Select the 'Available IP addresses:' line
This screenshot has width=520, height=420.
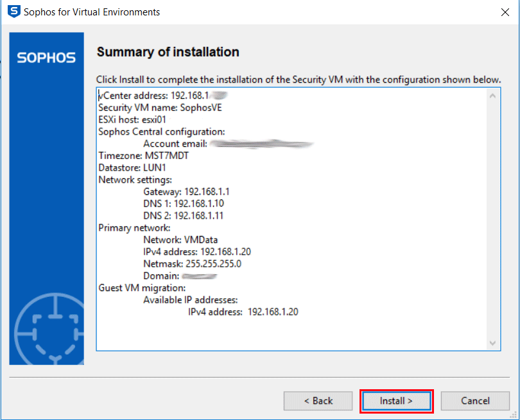click(x=191, y=299)
